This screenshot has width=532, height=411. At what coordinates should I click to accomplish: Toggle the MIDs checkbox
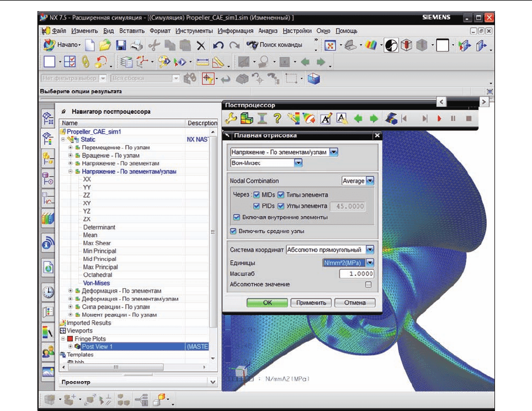click(x=257, y=195)
